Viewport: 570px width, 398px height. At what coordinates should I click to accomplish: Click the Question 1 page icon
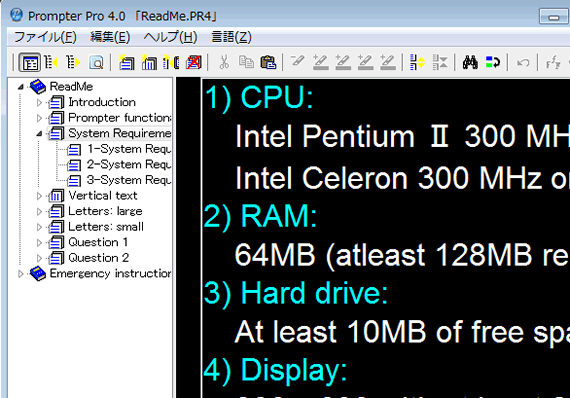click(56, 242)
